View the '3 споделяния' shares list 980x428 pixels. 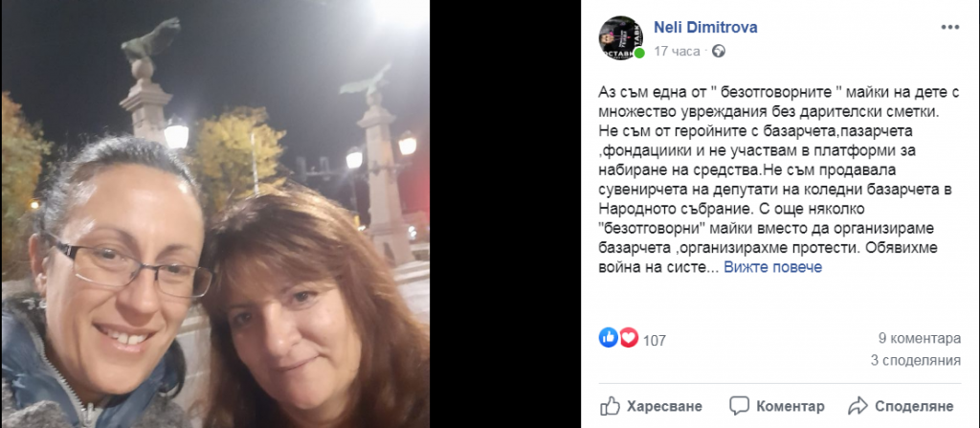coord(916,360)
